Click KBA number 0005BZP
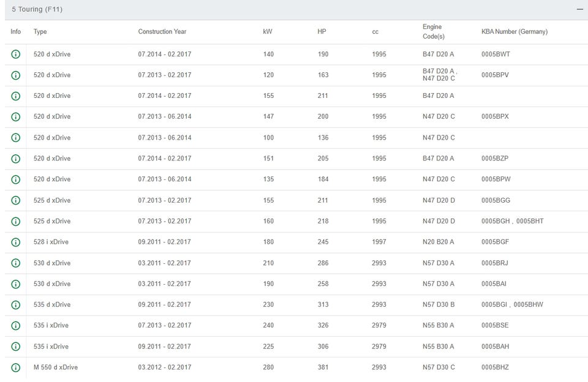The image size is (588, 382). click(x=495, y=158)
